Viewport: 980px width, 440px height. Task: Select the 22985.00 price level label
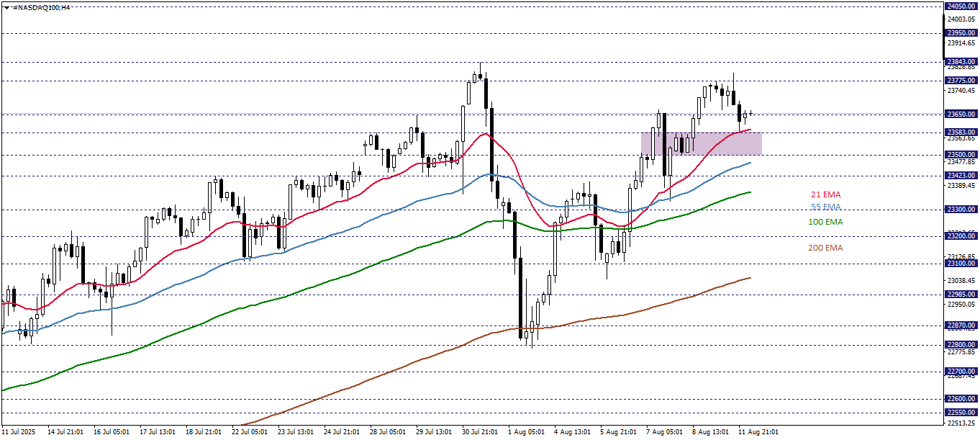pyautogui.click(x=961, y=295)
